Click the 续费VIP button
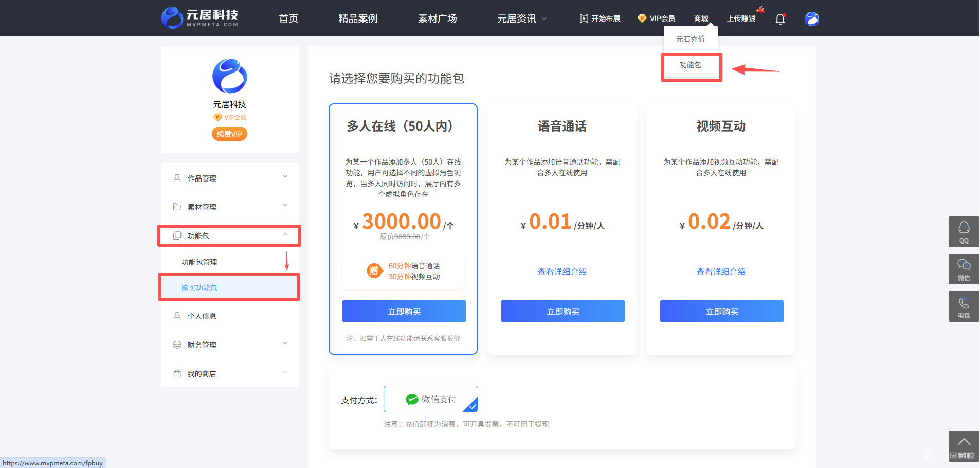Viewport: 980px width, 468px height. [x=229, y=134]
